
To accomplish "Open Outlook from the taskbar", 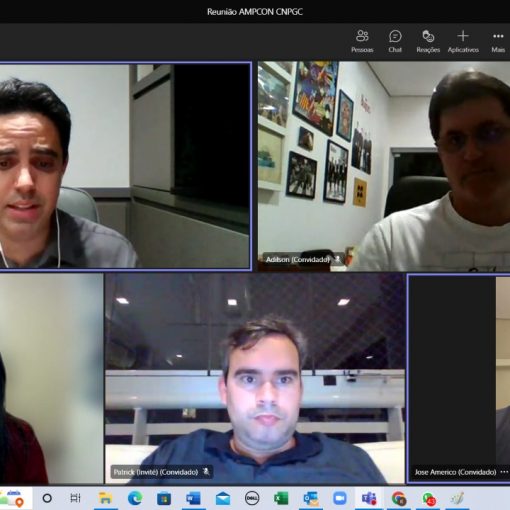I will tap(311, 498).
